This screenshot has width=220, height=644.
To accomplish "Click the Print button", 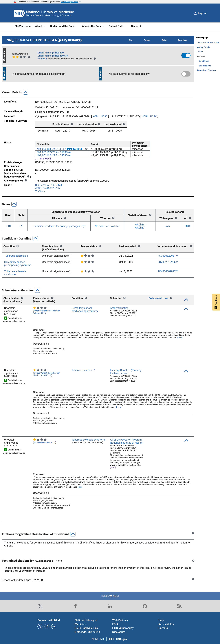I will pyautogui.click(x=164, y=40).
